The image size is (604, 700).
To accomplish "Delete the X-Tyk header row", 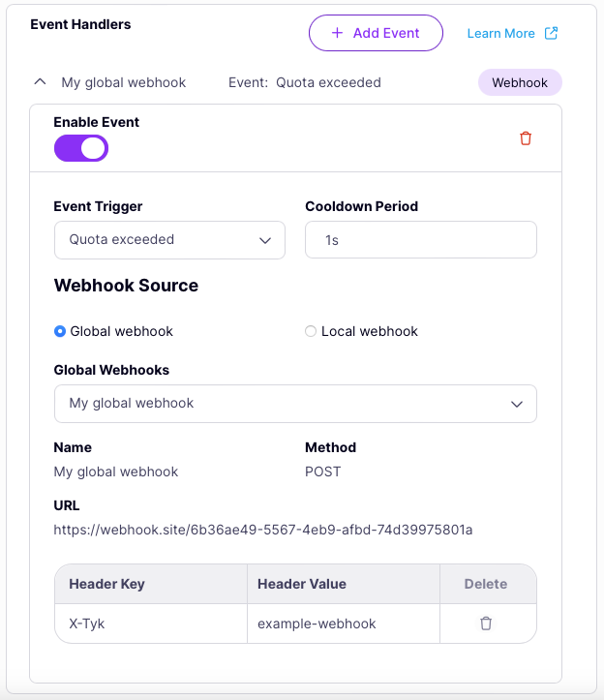I will point(486,624).
